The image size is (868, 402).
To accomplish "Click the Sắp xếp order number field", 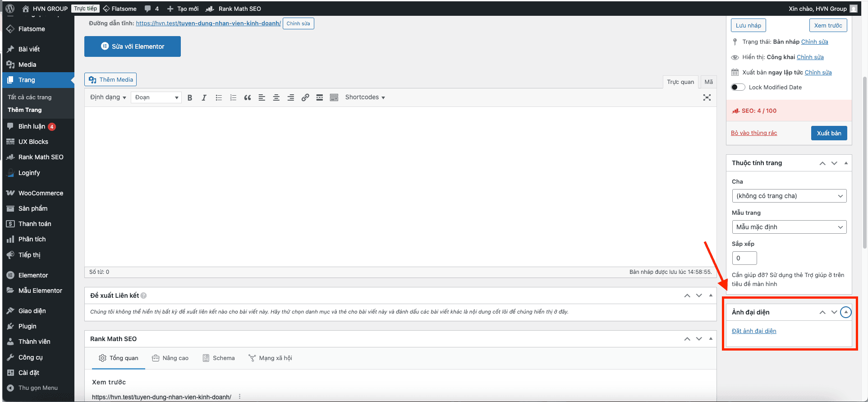I will [744, 258].
